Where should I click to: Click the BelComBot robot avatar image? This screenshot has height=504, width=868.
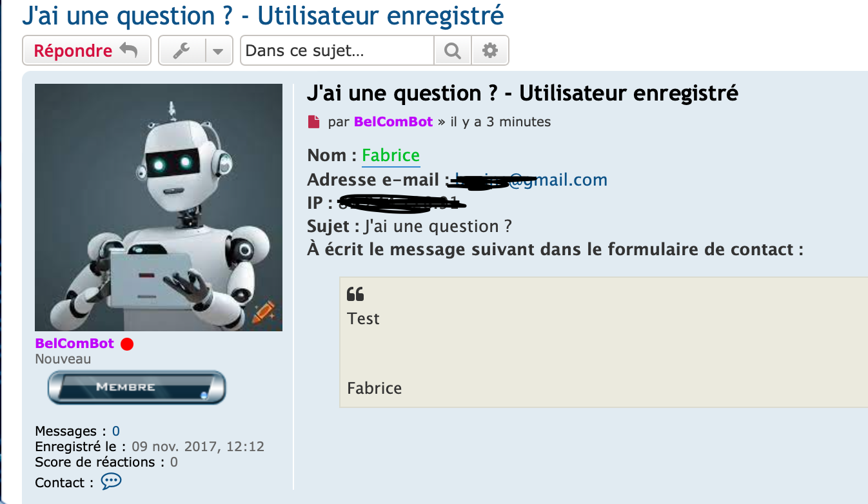[159, 208]
